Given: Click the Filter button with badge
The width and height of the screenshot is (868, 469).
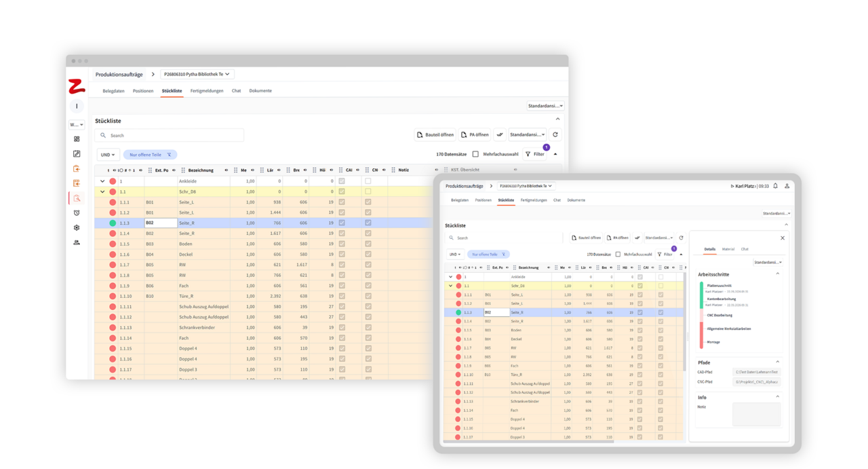Looking at the screenshot, I should (535, 155).
